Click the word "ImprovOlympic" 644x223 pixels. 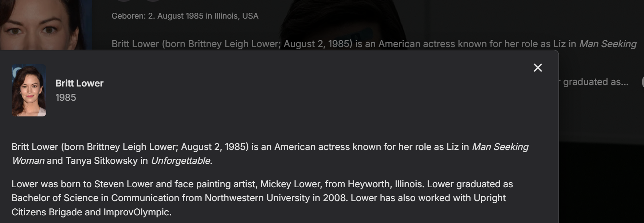137,212
